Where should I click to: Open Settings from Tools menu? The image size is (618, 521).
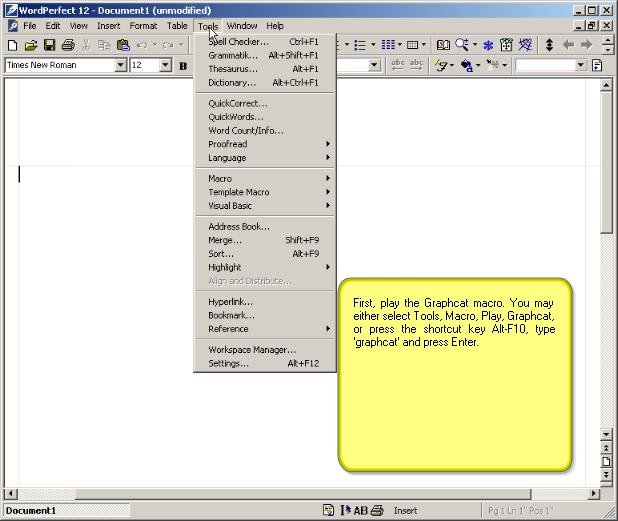[x=265, y=363]
